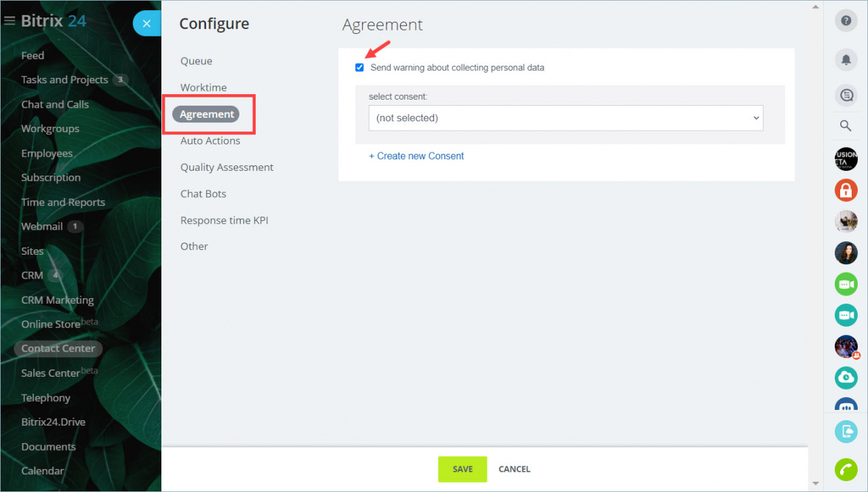Click the CRM counter badge
This screenshot has width=868, height=492.
pyautogui.click(x=55, y=275)
